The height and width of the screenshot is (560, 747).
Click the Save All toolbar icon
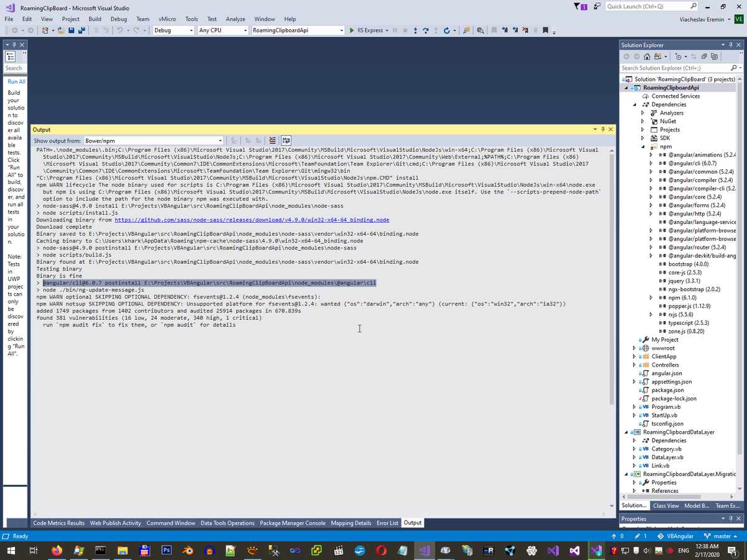pos(82,30)
